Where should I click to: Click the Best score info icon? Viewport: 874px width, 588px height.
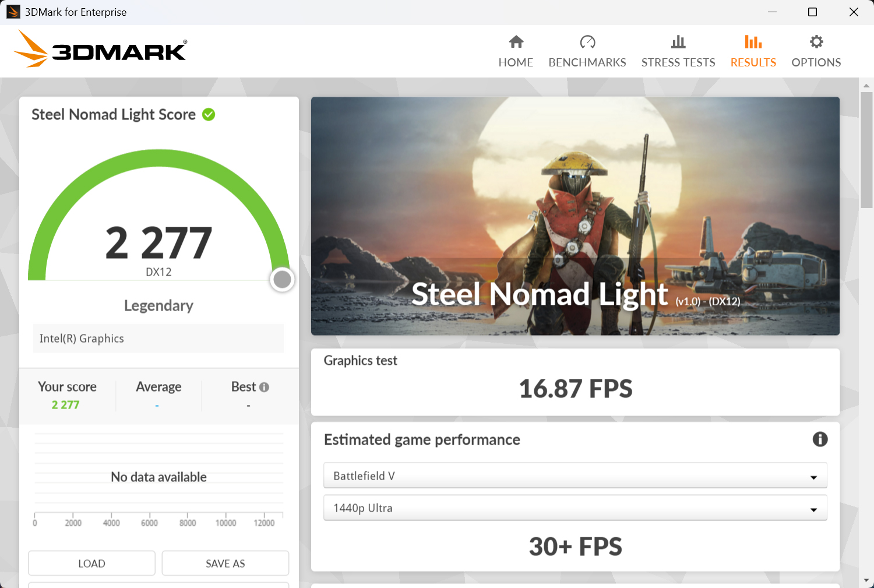click(x=266, y=386)
